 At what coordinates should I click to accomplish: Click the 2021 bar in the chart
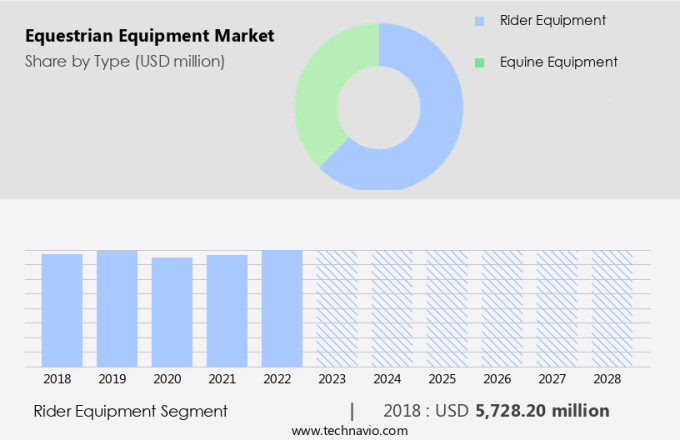227,310
